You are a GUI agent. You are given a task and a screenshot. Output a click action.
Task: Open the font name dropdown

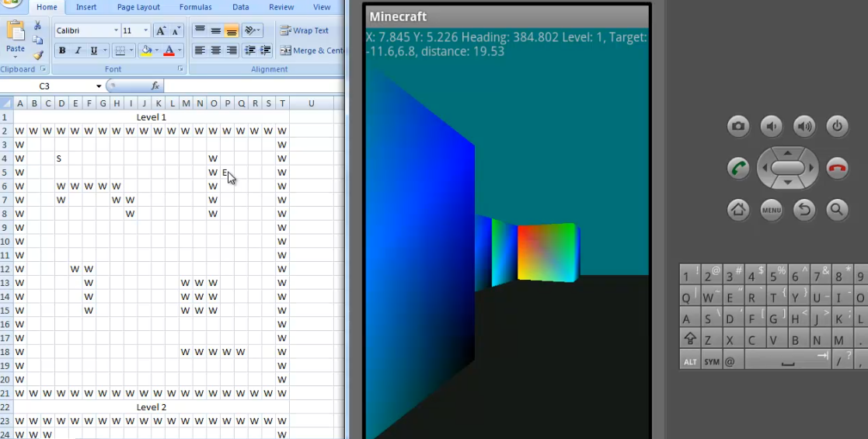tap(116, 31)
